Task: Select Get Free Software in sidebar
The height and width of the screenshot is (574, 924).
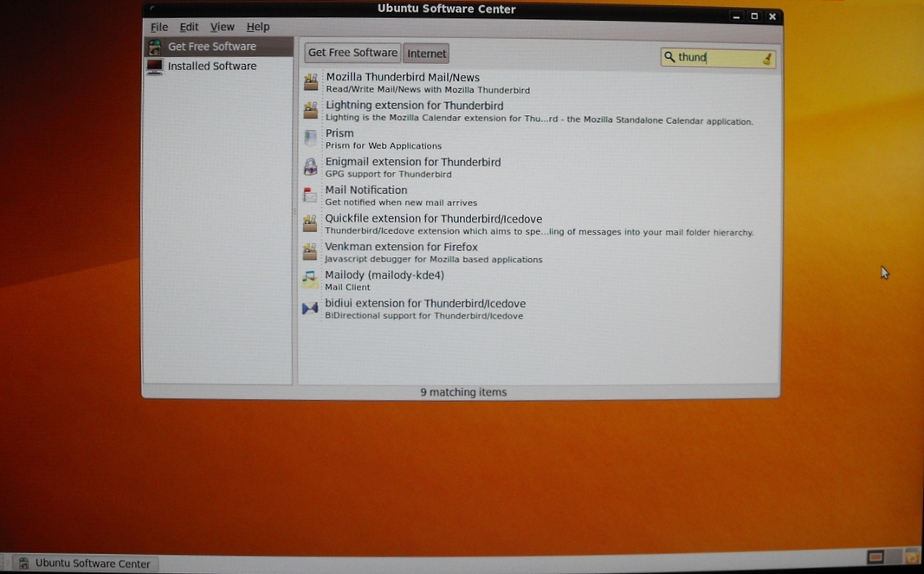Action: pyautogui.click(x=211, y=47)
